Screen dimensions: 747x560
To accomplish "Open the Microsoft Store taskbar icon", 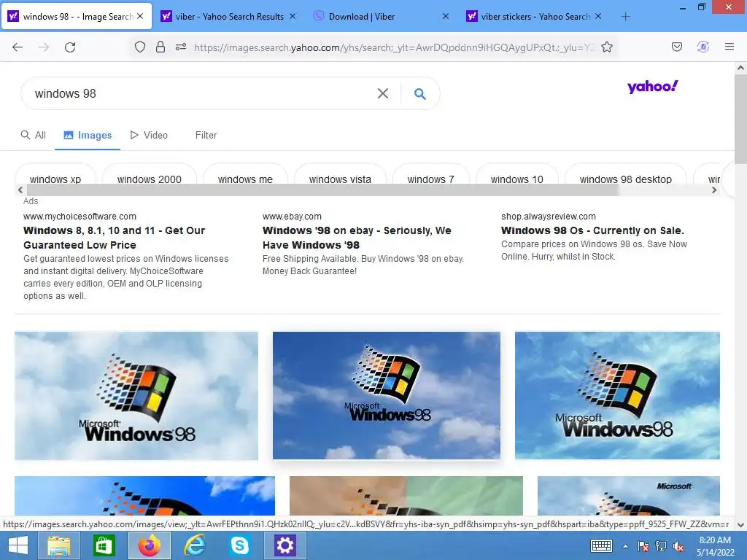I will tap(104, 545).
